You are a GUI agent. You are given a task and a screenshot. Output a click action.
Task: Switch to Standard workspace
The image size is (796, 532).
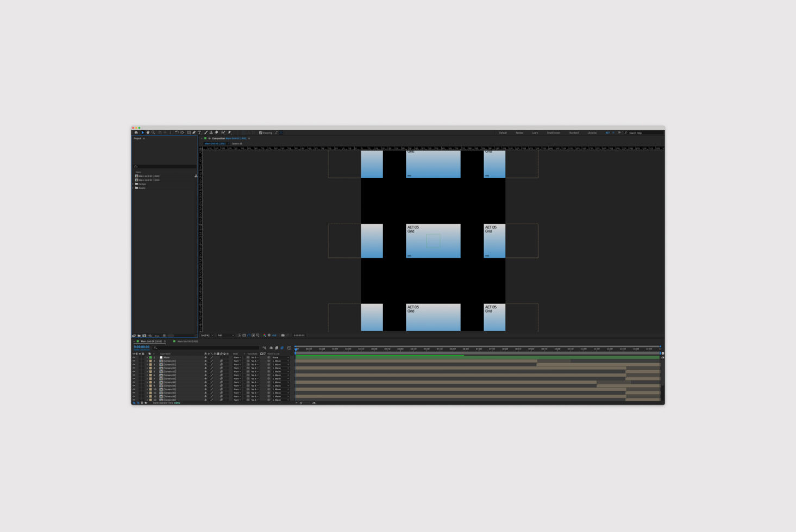click(574, 132)
